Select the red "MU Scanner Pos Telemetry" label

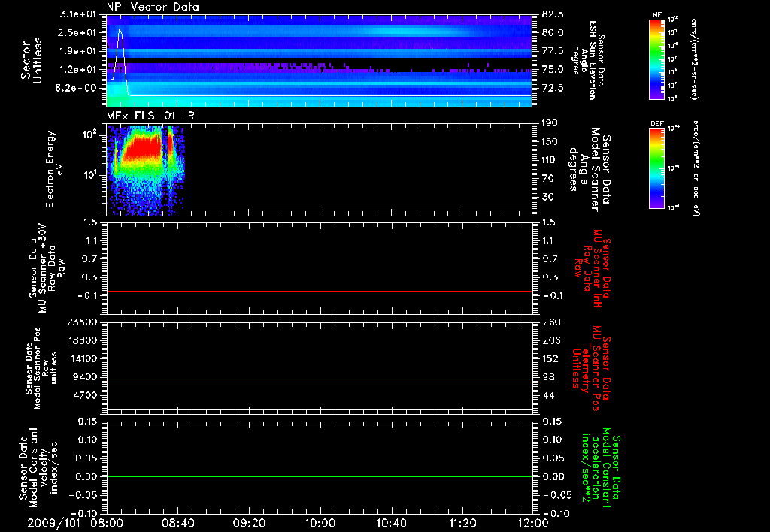(x=592, y=367)
